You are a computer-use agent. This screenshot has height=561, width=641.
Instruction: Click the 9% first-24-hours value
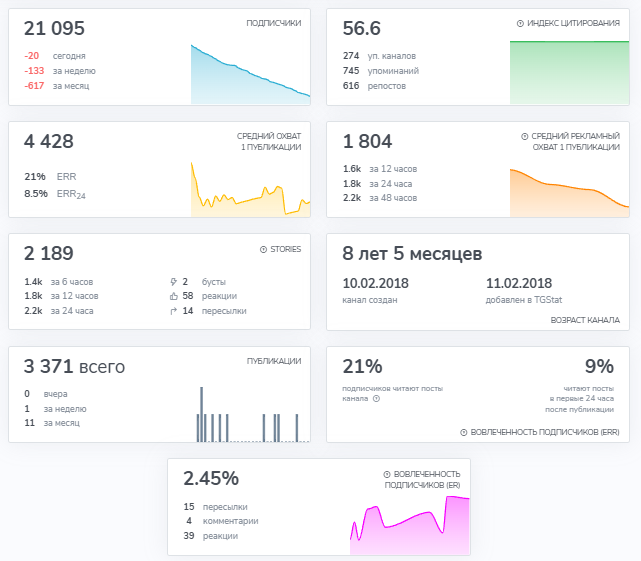point(599,366)
